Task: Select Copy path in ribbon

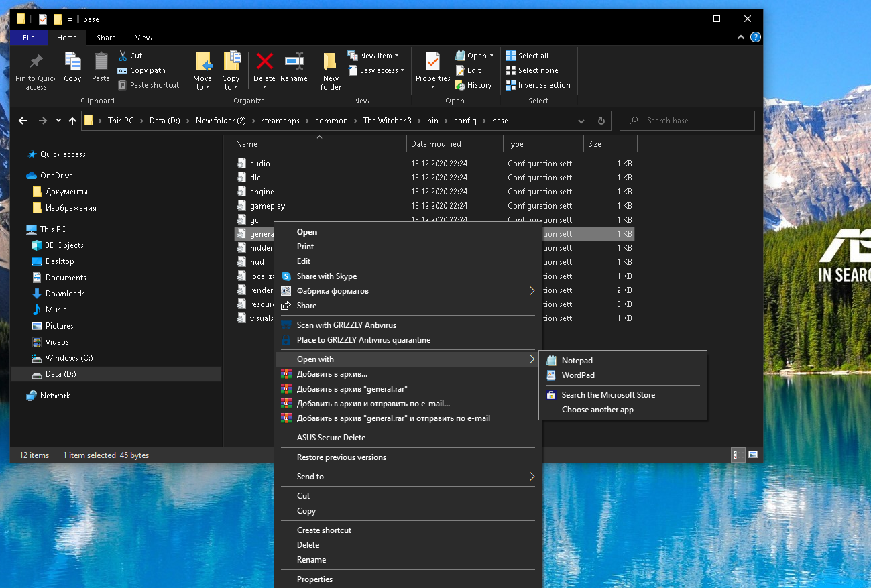Action: click(141, 70)
